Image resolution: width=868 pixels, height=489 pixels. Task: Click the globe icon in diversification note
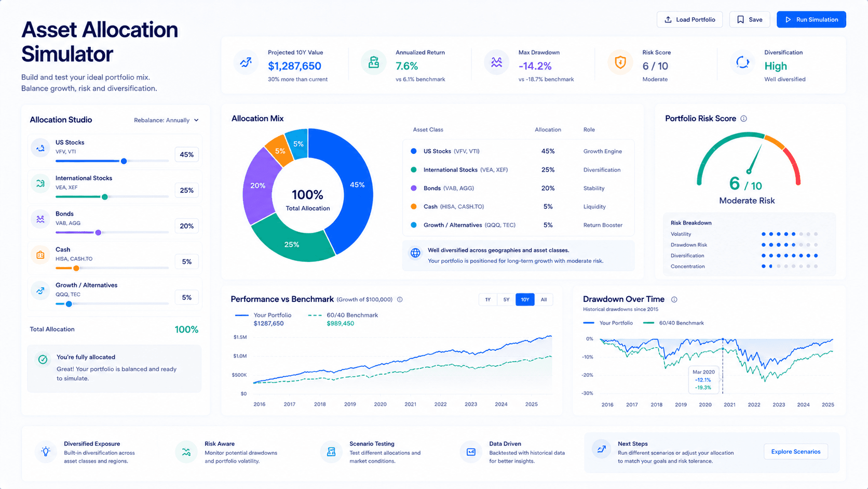415,253
